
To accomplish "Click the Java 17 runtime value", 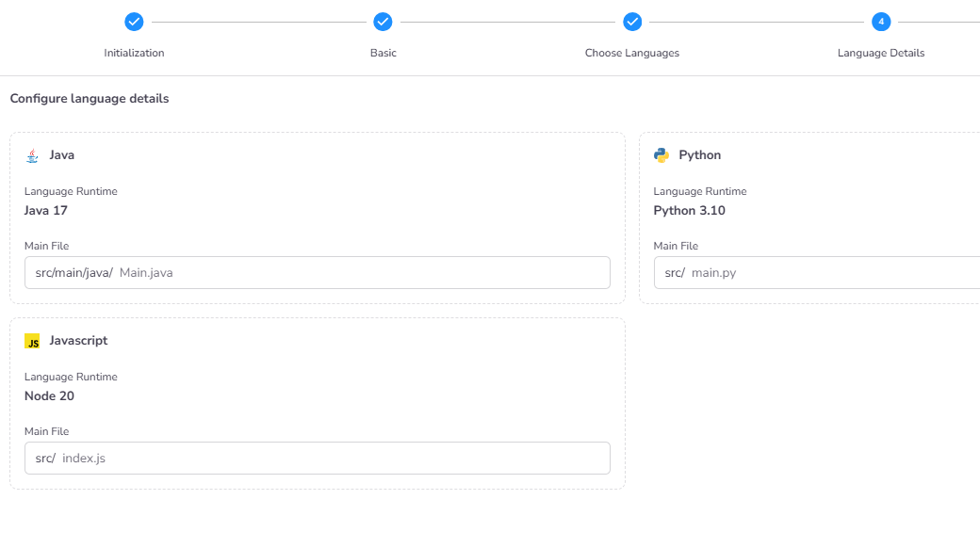I will pos(45,211).
